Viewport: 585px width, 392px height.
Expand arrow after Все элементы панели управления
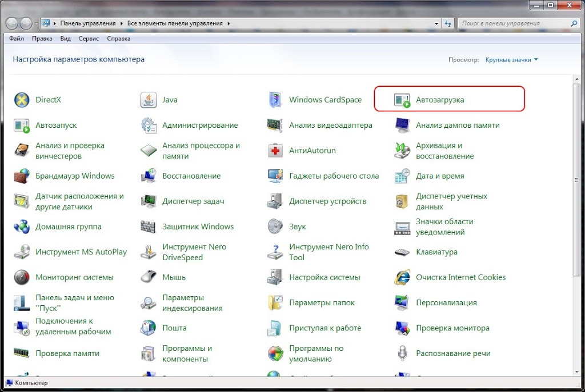pyautogui.click(x=229, y=23)
